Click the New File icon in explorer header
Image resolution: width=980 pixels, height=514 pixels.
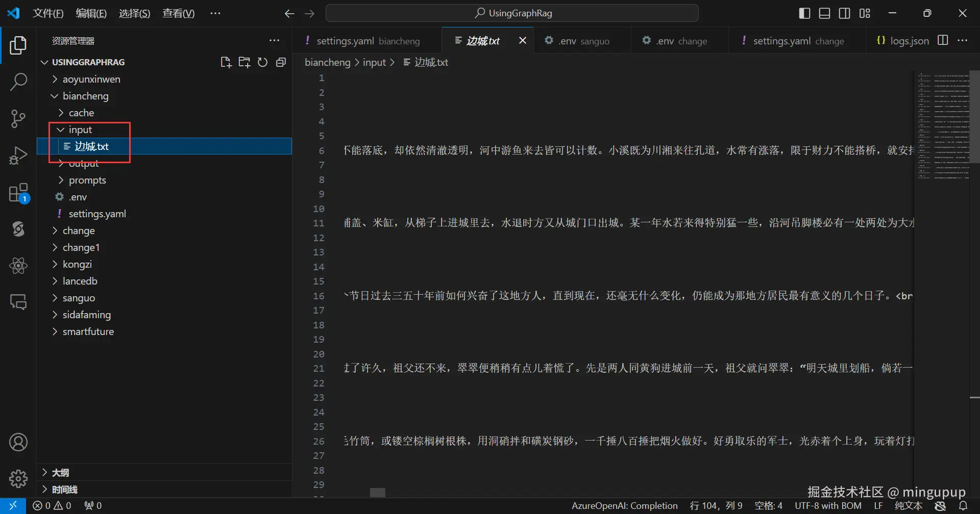click(x=226, y=62)
